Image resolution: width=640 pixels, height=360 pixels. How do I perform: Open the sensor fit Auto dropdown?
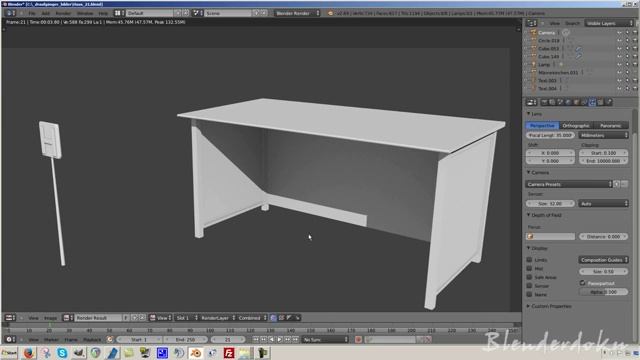pyautogui.click(x=603, y=203)
